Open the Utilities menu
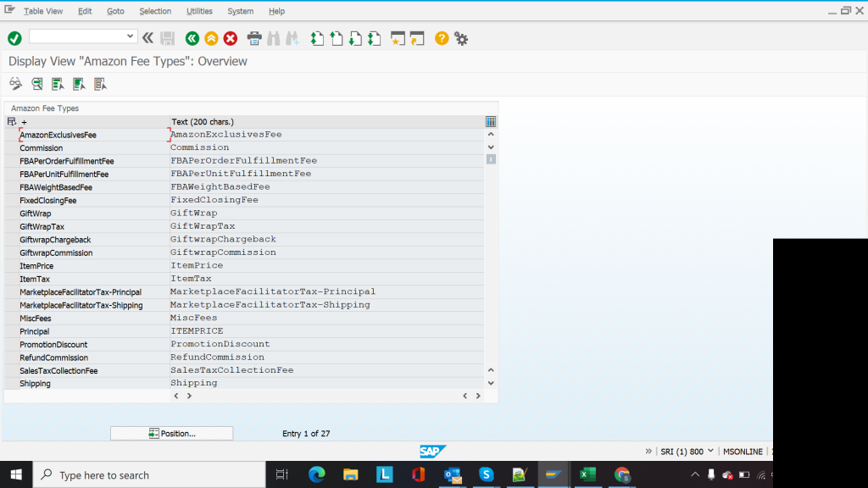This screenshot has width=868, height=488. coord(199,11)
